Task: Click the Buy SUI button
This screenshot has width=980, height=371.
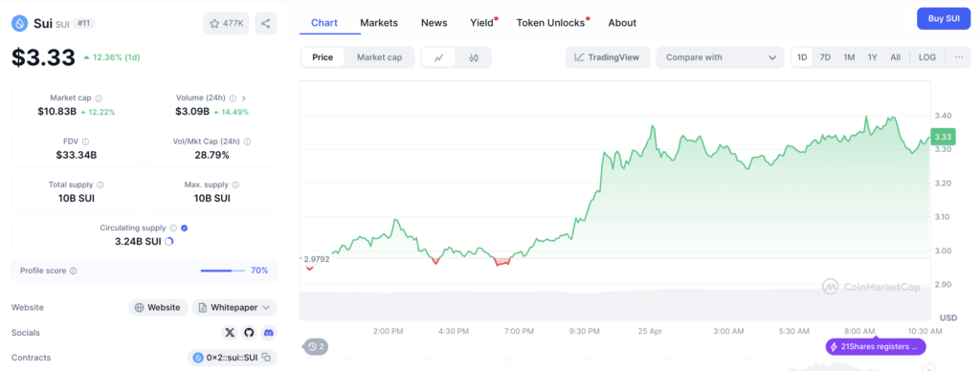Action: (944, 18)
